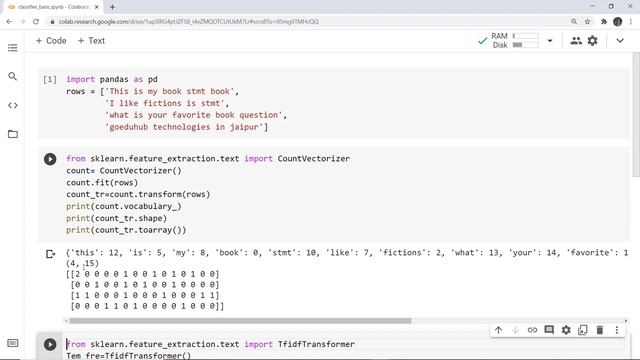Run the TfidfTransformer code cell

point(50,344)
